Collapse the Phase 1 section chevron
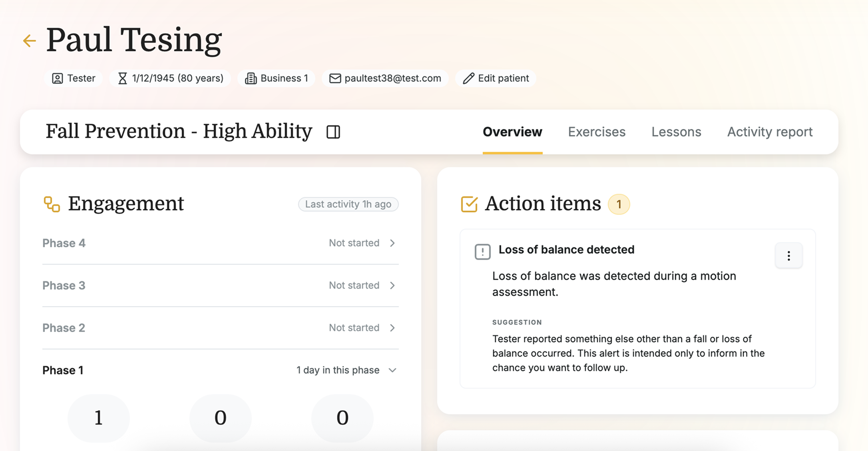Image resolution: width=868 pixels, height=451 pixels. coord(392,370)
